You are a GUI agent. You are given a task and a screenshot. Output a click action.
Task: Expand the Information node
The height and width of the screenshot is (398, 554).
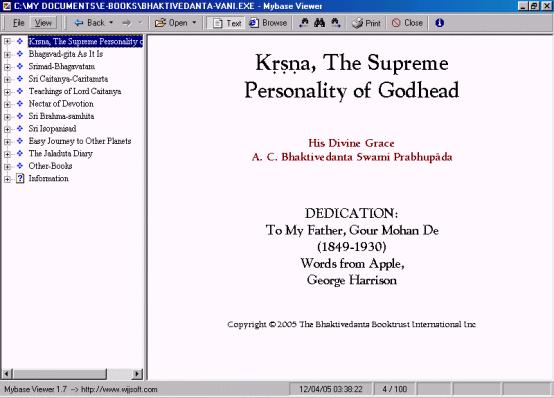(x=7, y=179)
